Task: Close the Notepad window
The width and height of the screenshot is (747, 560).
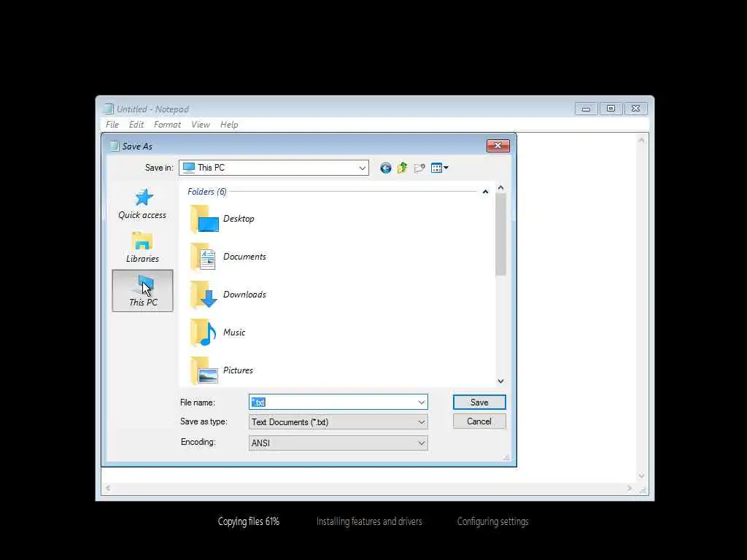Action: 635,109
